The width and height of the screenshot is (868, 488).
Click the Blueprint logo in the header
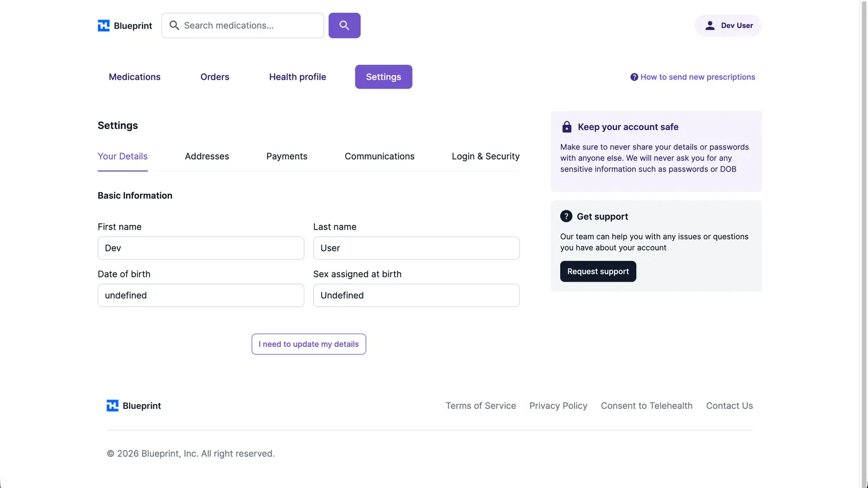coord(124,26)
